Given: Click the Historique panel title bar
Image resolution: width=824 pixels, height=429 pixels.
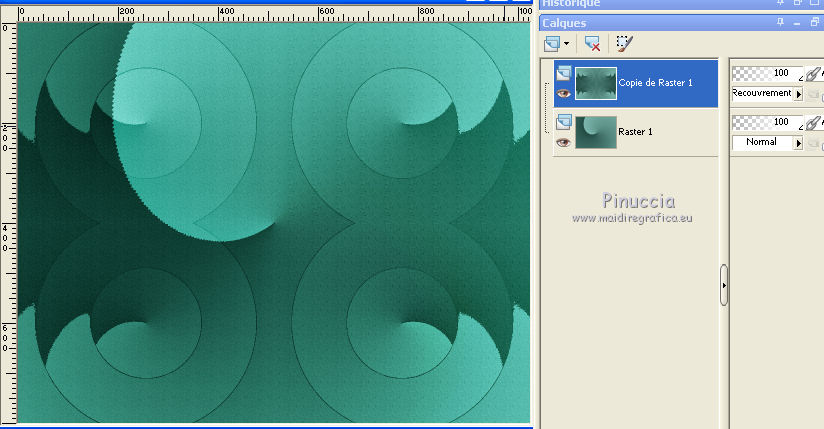Looking at the screenshot, I should point(682,4).
